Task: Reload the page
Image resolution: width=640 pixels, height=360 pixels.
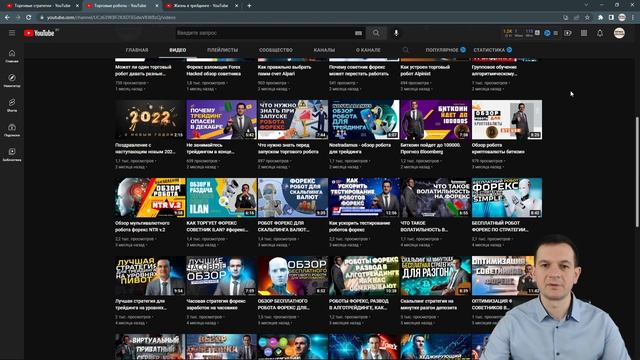Action: coord(29,18)
